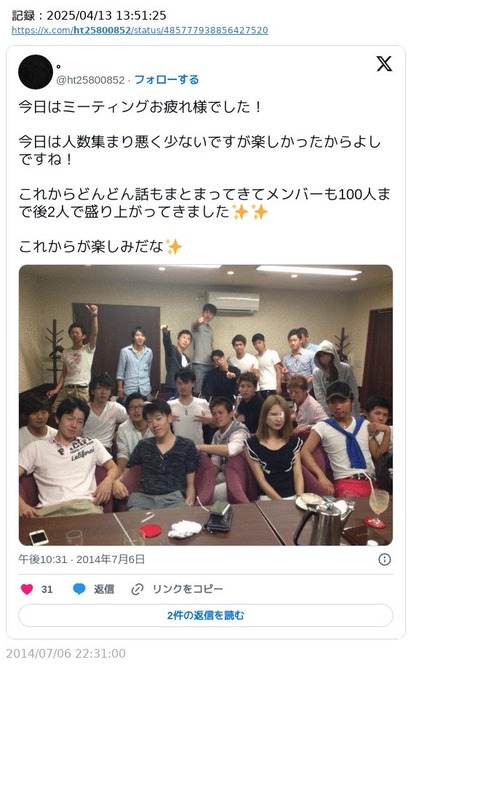This screenshot has width=480, height=809.
Task: Click the pink heart like icon
Action: (x=27, y=589)
